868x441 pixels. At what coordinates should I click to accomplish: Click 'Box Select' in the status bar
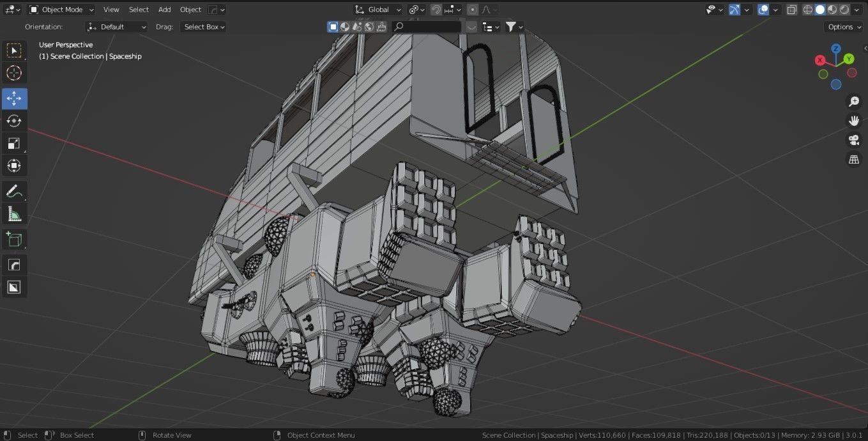tap(77, 435)
